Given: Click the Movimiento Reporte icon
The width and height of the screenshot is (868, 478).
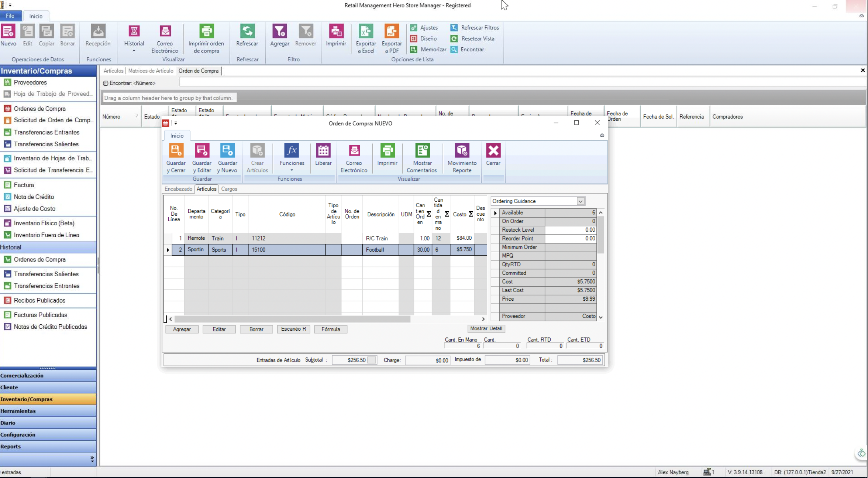Looking at the screenshot, I should pyautogui.click(x=462, y=151).
